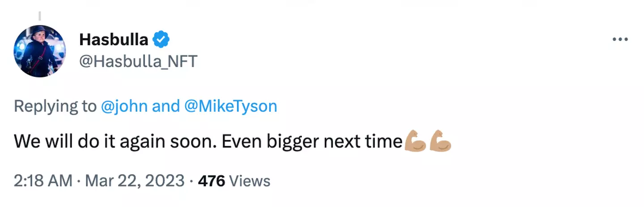Click the 476 view count number
This screenshot has width=644, height=207.
(211, 181)
